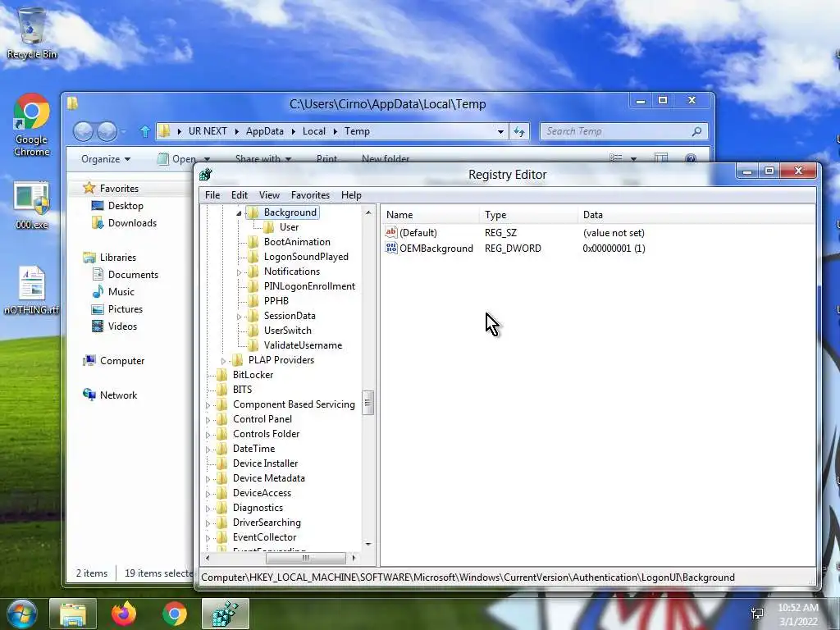Switch to Registry Editor taskbar icon
Viewport: 840px width, 630px height.
click(x=226, y=614)
